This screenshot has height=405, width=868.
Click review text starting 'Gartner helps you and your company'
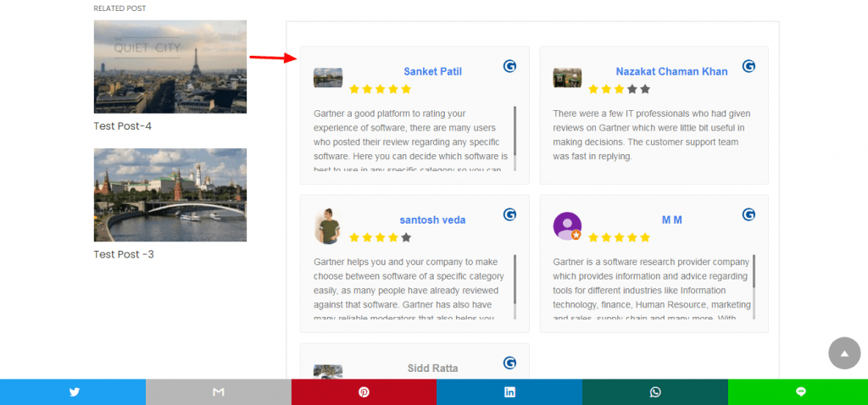[411, 287]
